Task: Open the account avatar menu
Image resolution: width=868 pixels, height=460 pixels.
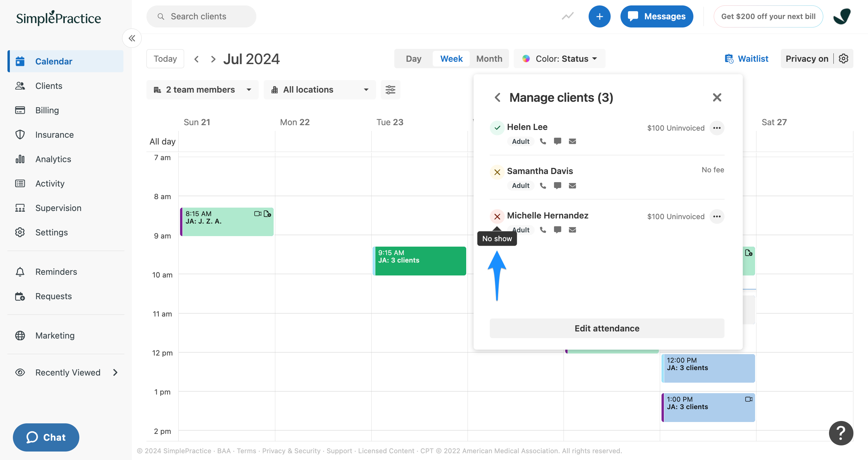Action: pos(842,16)
